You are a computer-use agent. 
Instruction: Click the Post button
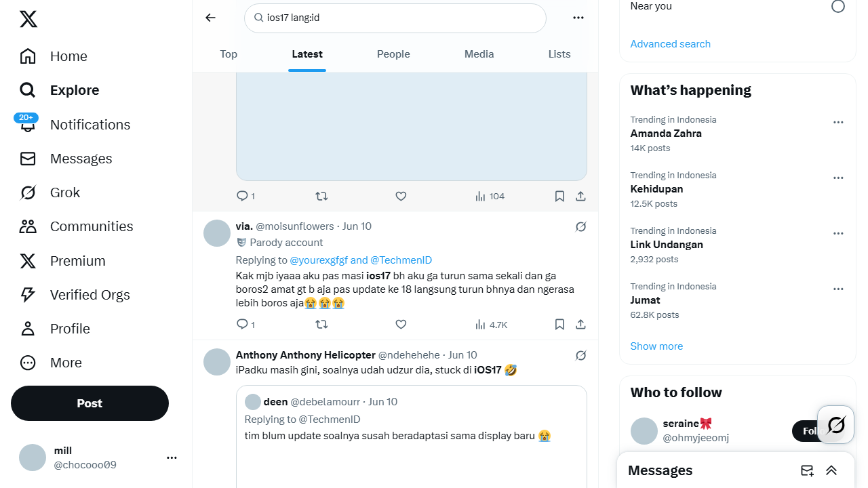(90, 403)
